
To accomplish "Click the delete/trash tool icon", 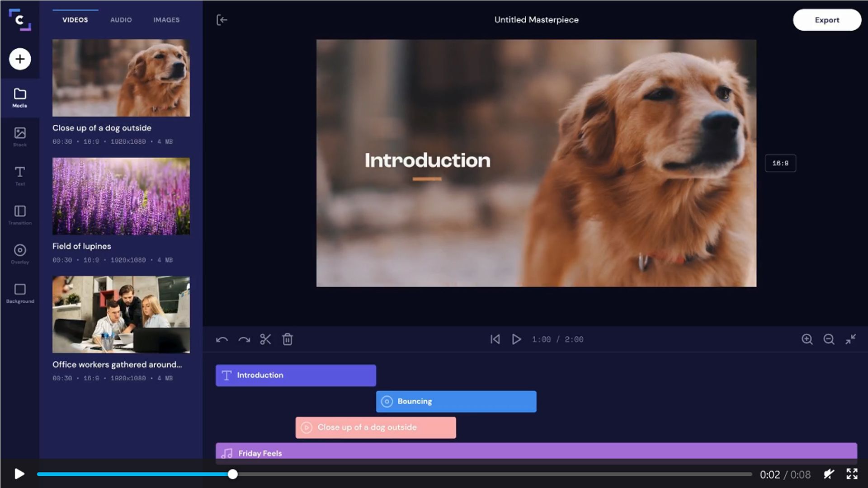I will (x=288, y=339).
